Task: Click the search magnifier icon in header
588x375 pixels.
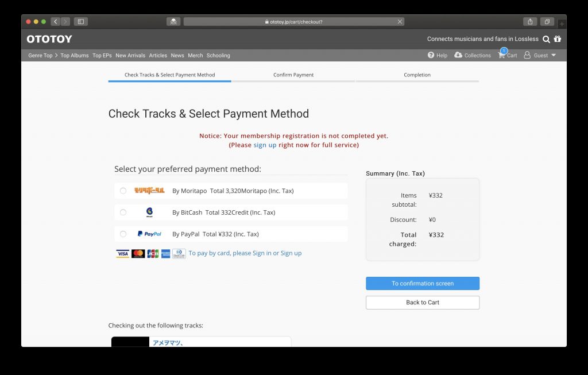Action: coord(547,39)
